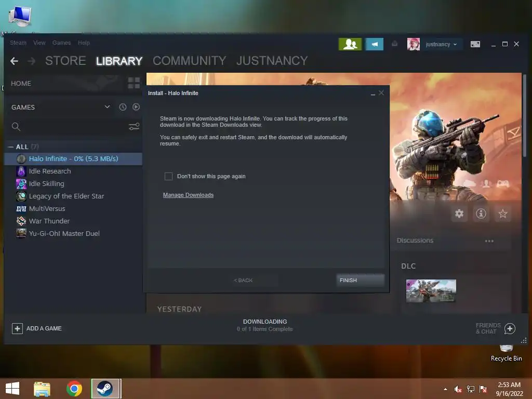Go forward using the right arrow
Screen dimensions: 532x399
point(31,61)
